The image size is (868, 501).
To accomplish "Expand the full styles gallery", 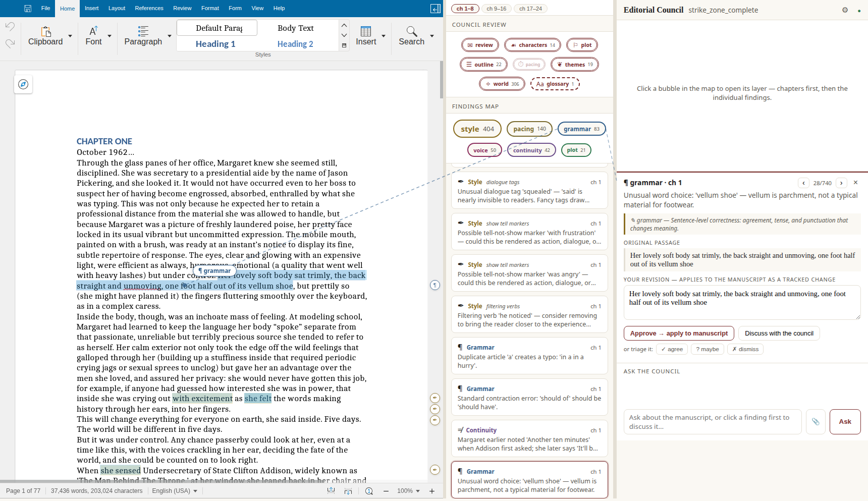I will pos(344,45).
